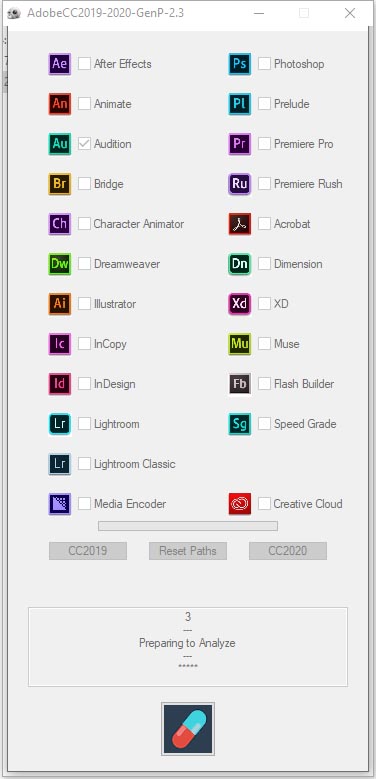The height and width of the screenshot is (779, 376).
Task: Check the Lightroom Classic checkbox
Action: 84,464
